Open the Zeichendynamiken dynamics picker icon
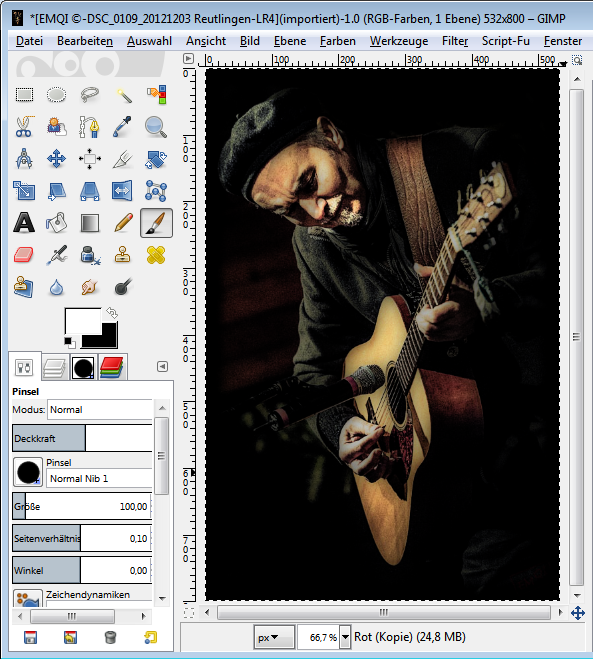The width and height of the screenshot is (593, 659). (x=28, y=598)
